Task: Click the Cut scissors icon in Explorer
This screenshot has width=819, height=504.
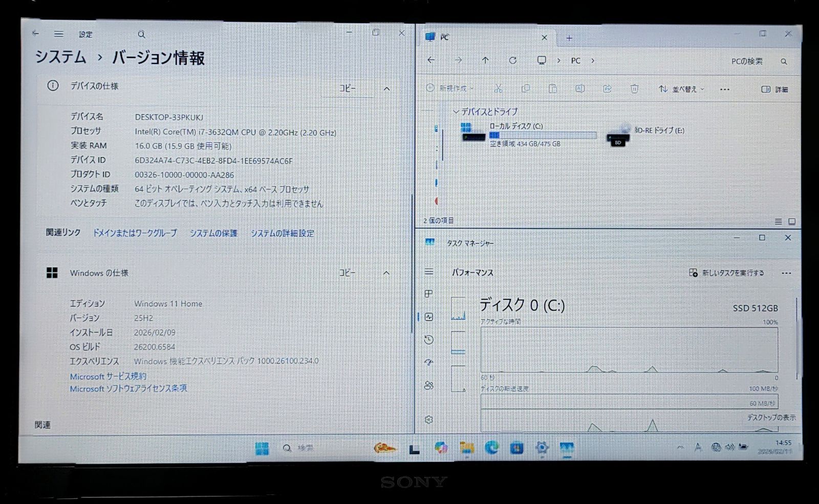Action: (x=498, y=89)
